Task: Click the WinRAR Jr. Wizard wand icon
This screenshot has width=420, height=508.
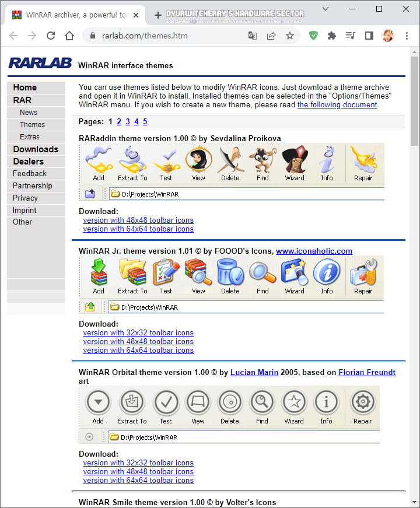Action: tap(295, 272)
